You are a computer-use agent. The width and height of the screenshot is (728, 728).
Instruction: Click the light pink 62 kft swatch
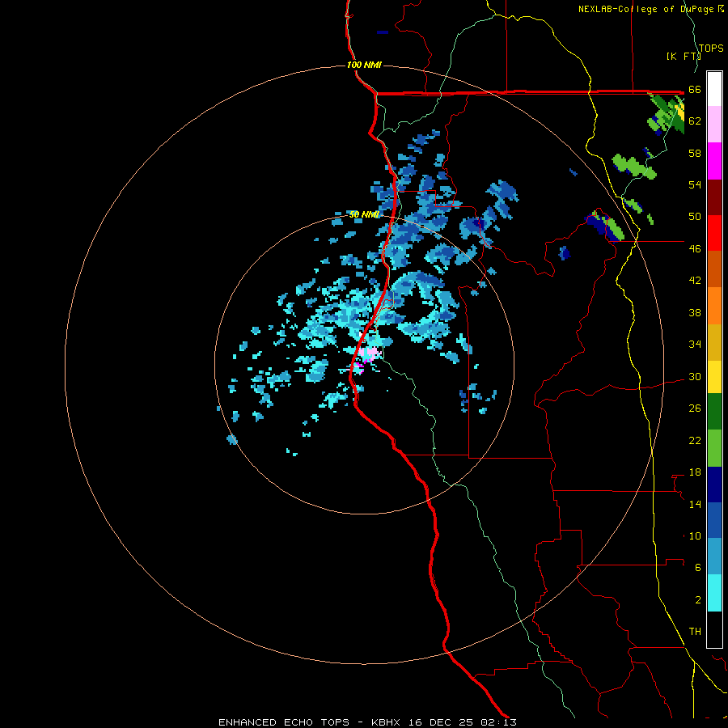[x=714, y=124]
